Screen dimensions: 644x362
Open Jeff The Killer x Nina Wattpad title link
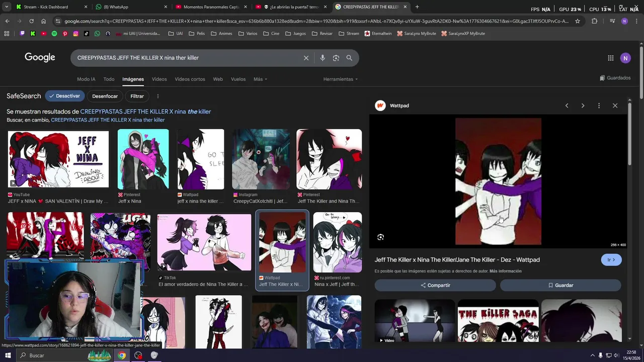(457, 260)
